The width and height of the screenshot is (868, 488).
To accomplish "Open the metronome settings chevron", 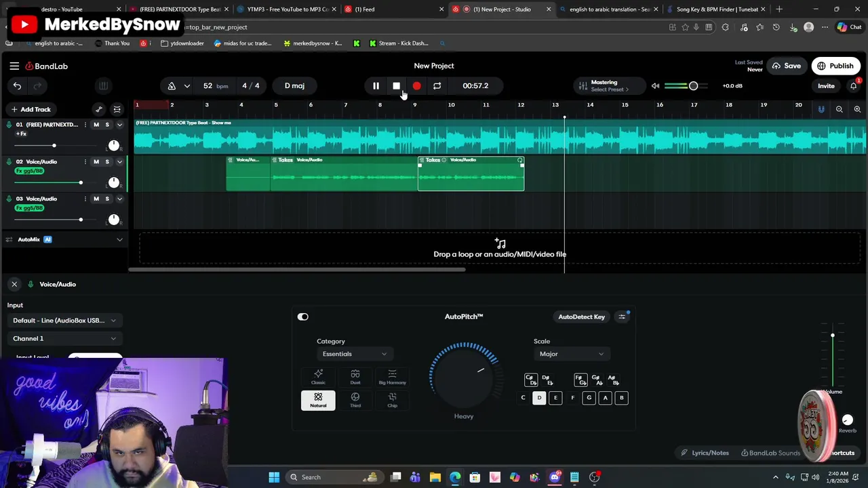I will pyautogui.click(x=187, y=86).
